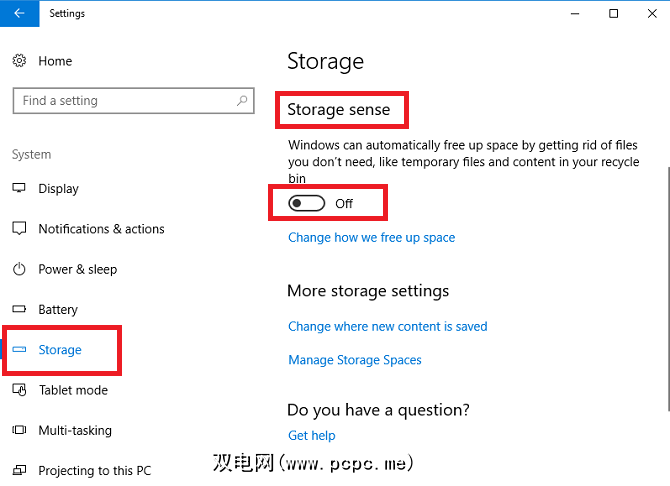Click the back arrow in the title bar
670x486 pixels.
pyautogui.click(x=19, y=14)
